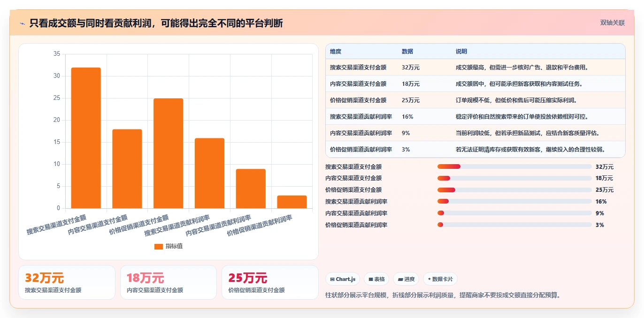
Task: Select table cell 搜索交易渠道贡献利润率
Action: (361, 117)
